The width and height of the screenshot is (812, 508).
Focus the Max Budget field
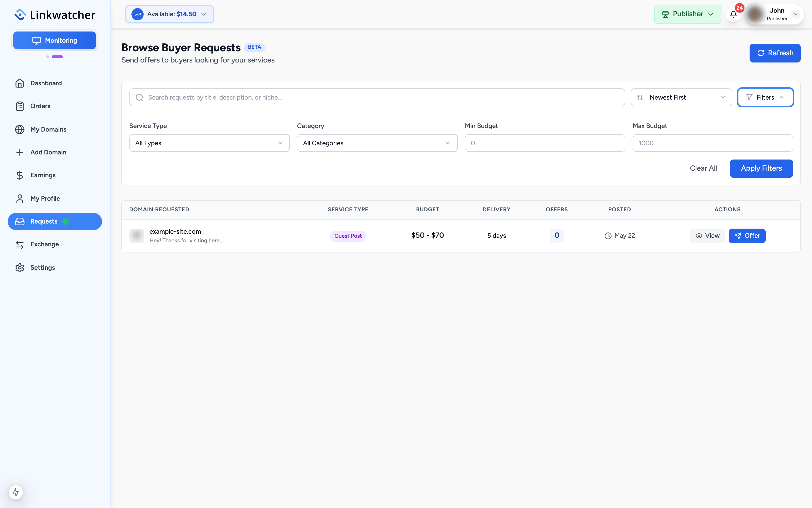coord(713,143)
